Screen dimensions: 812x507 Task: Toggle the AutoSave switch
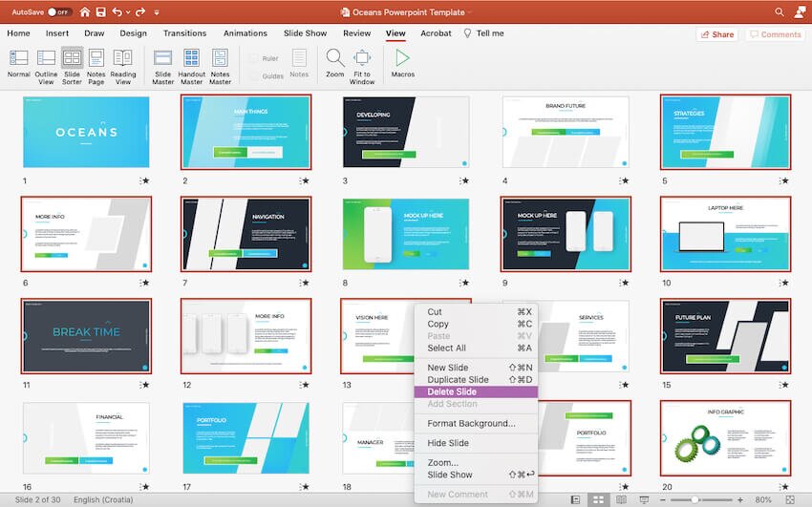tap(59, 11)
